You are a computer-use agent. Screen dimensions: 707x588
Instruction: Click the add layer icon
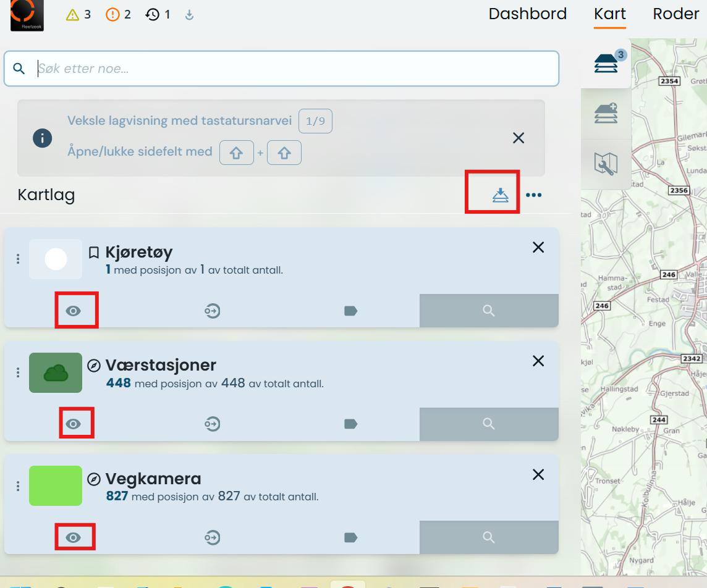606,113
